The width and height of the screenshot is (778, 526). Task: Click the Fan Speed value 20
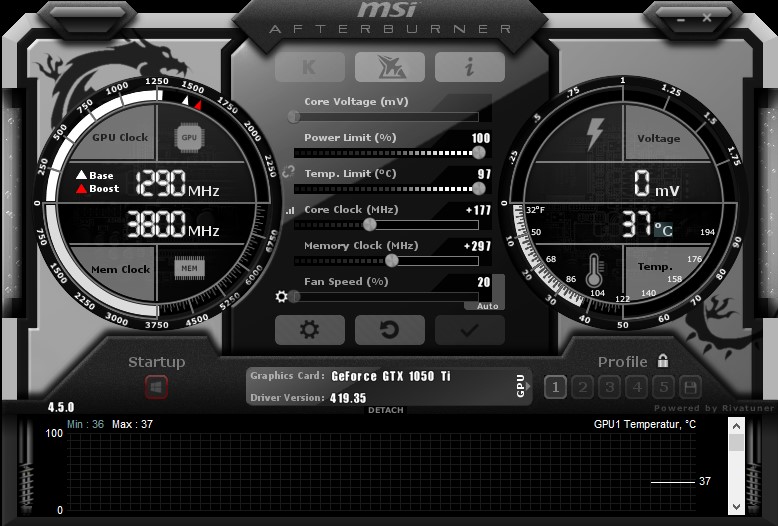click(484, 282)
